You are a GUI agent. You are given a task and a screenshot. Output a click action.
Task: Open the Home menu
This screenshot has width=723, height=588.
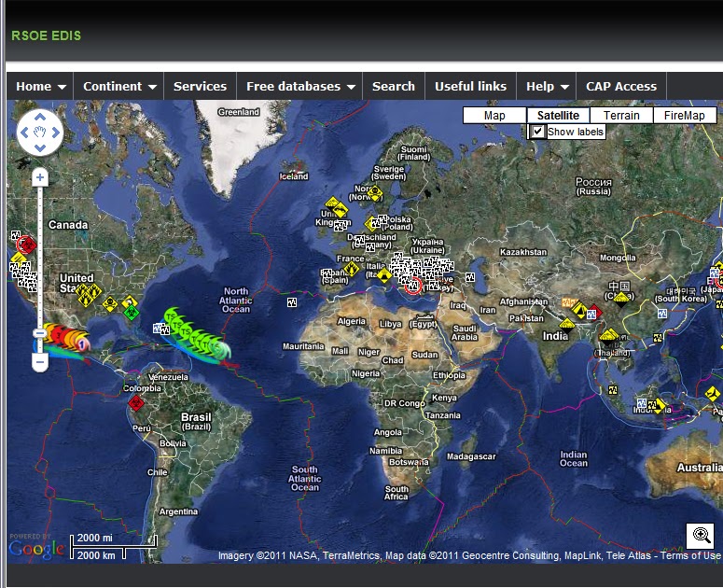click(40, 86)
